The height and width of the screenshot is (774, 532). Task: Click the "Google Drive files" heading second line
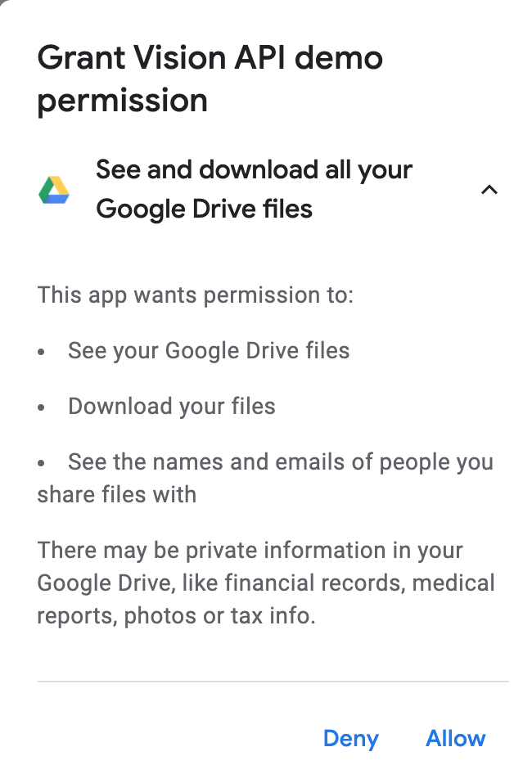tap(204, 209)
